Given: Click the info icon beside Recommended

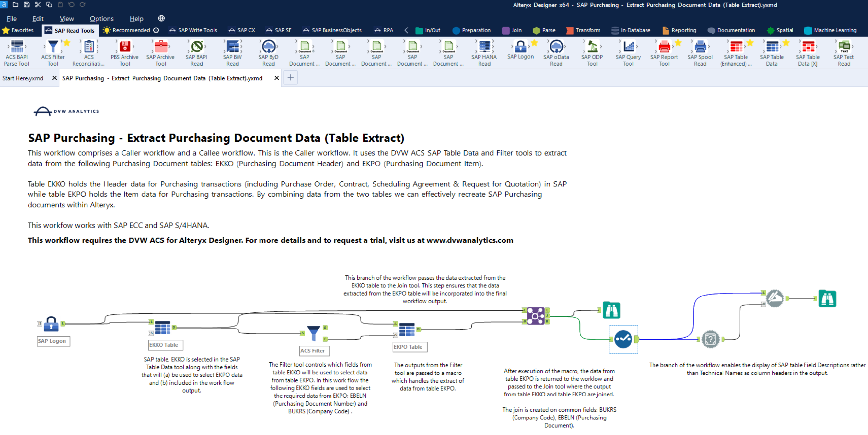Looking at the screenshot, I should [156, 30].
